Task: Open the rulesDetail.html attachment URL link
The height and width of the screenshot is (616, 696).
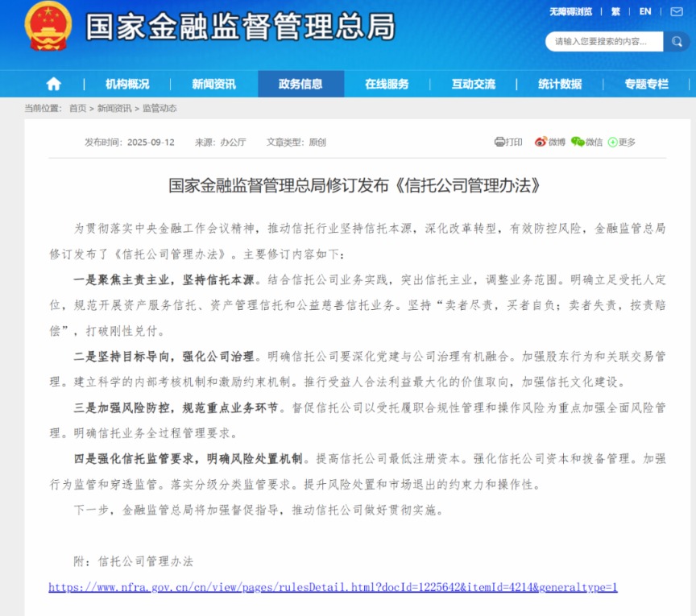Action: tap(333, 587)
